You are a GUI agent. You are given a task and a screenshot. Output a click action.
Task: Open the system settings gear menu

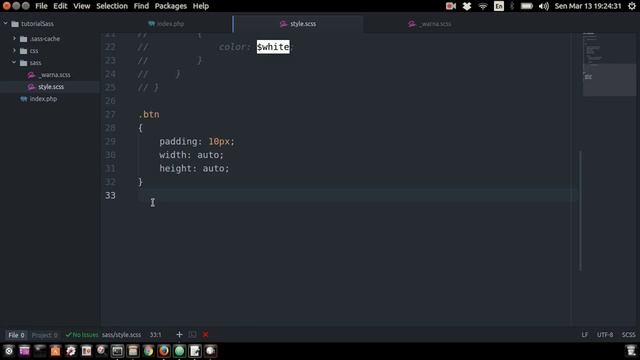point(632,6)
